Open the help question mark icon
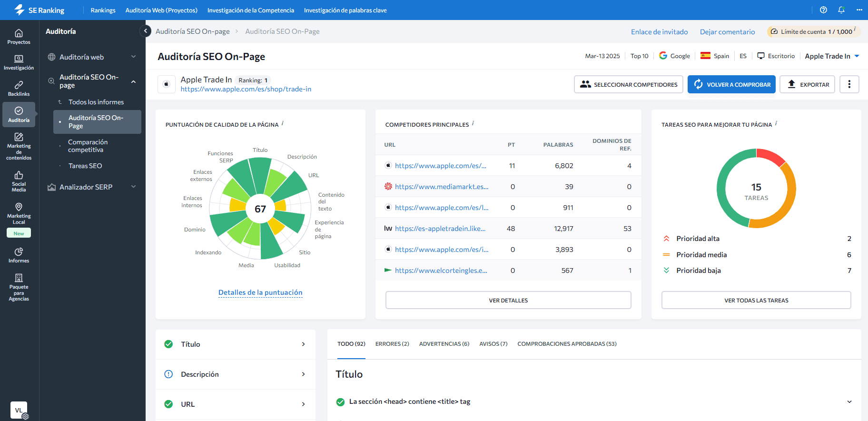Screen dimensions: 868x421 [x=823, y=10]
